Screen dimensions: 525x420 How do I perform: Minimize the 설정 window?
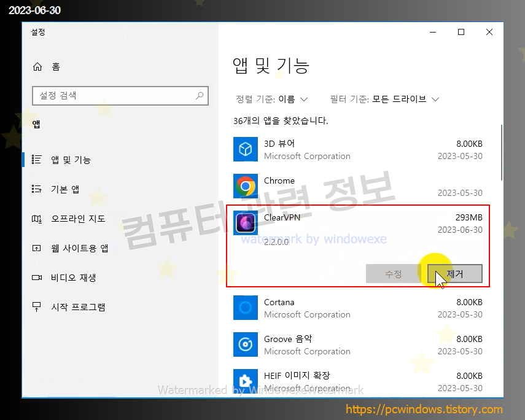coord(433,32)
